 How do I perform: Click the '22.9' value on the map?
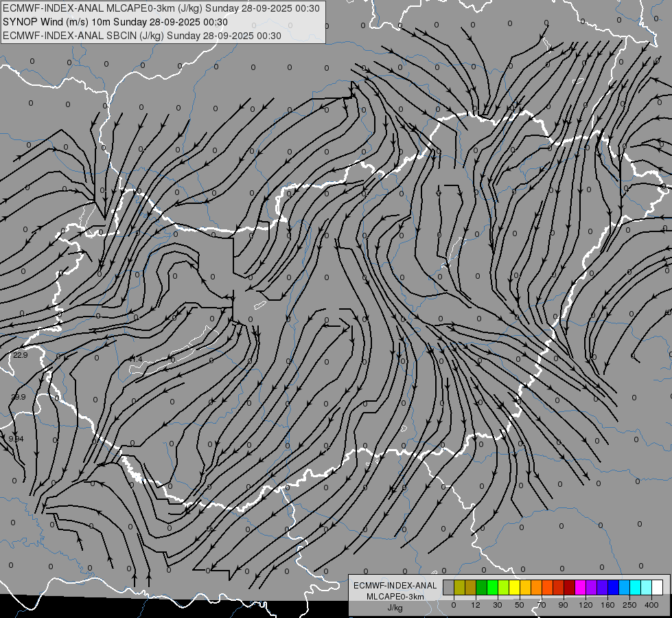click(20, 355)
